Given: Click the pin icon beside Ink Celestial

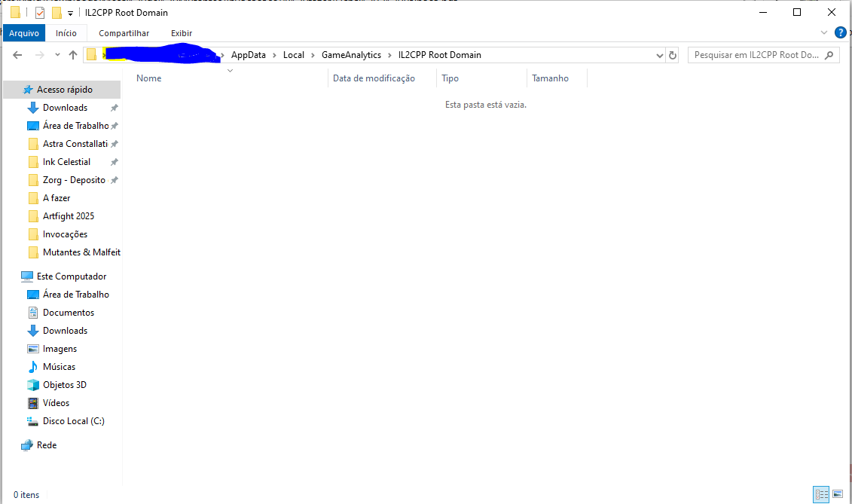Looking at the screenshot, I should tap(114, 162).
